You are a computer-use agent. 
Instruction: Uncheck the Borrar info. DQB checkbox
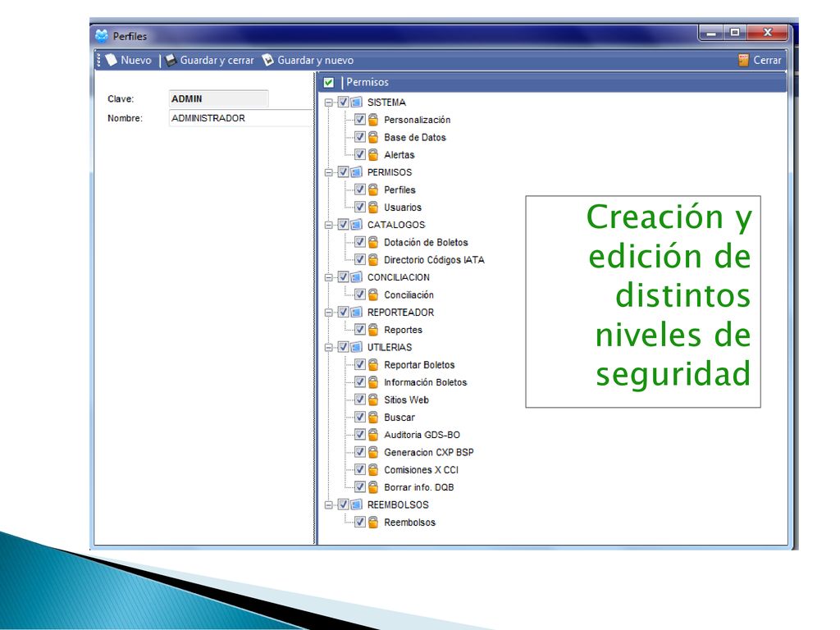click(360, 487)
